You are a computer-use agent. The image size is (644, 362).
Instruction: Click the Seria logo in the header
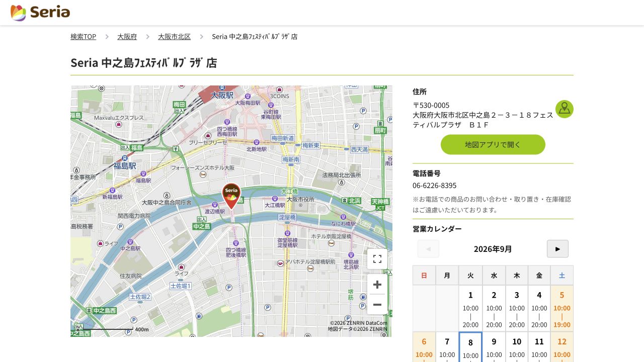[40, 13]
